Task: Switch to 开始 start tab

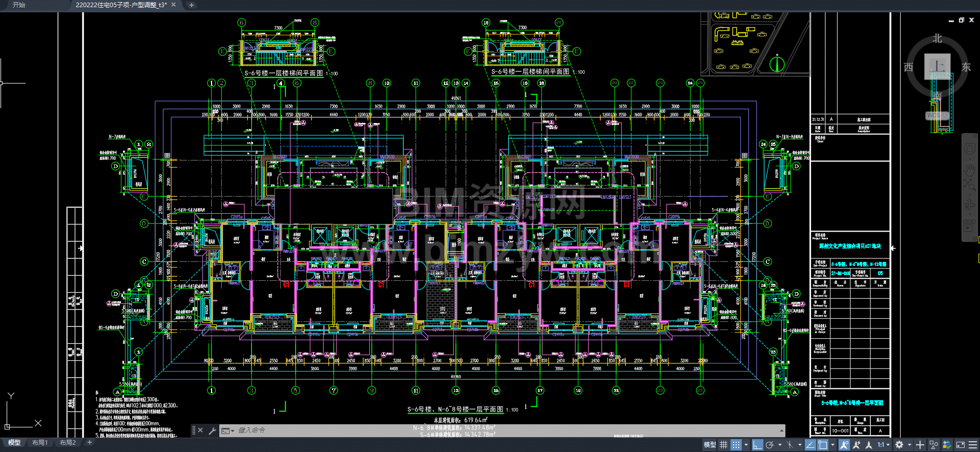Action: (19, 5)
